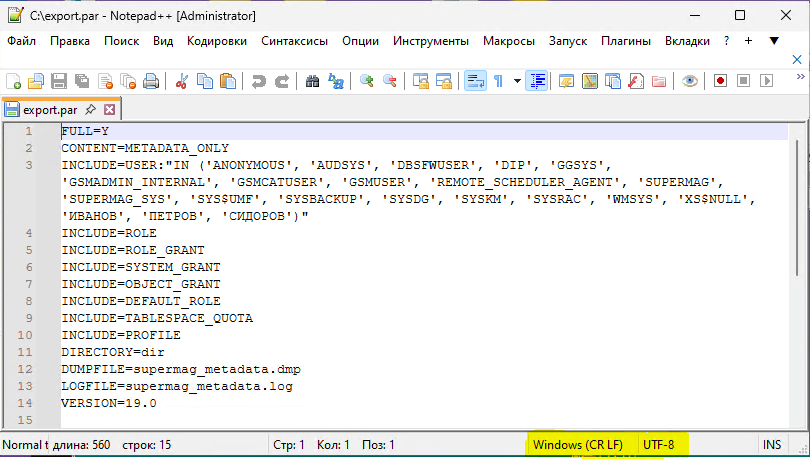Click the New file toolbar icon

(13, 81)
